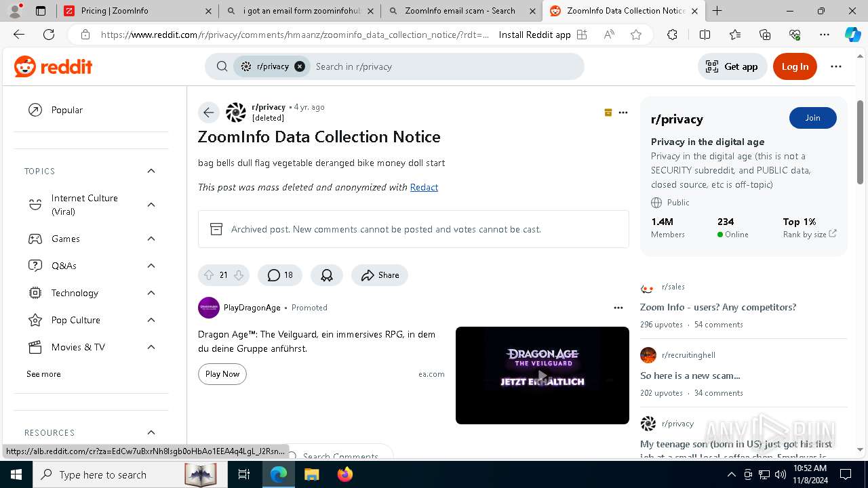The image size is (868, 488).
Task: Open promoted ad options menu
Action: pyautogui.click(x=618, y=308)
